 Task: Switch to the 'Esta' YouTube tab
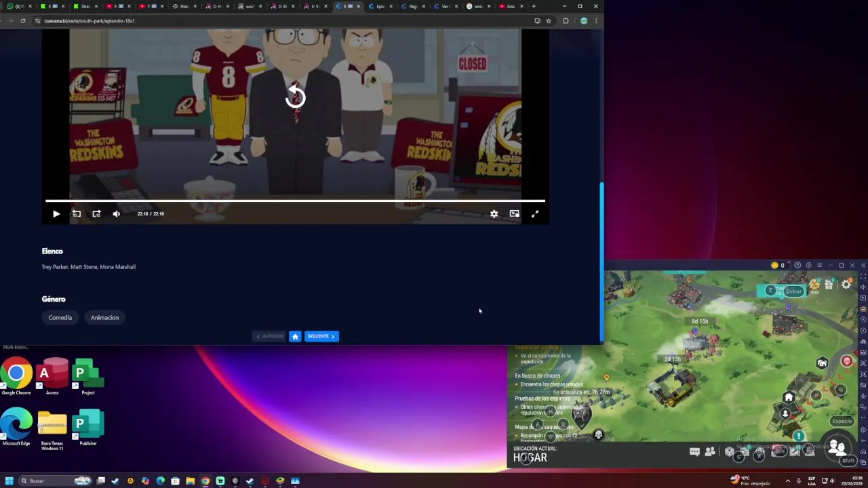[x=511, y=6]
